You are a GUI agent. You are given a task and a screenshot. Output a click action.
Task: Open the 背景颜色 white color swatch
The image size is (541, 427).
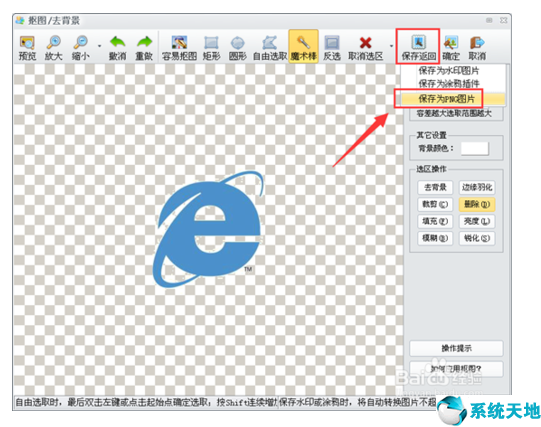coord(475,149)
